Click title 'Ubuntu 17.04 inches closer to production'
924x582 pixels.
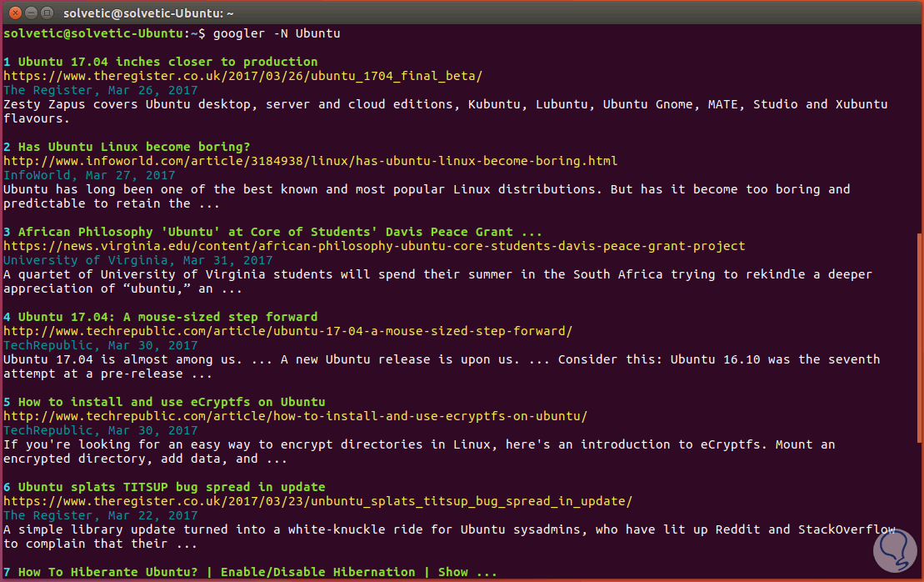click(x=167, y=62)
